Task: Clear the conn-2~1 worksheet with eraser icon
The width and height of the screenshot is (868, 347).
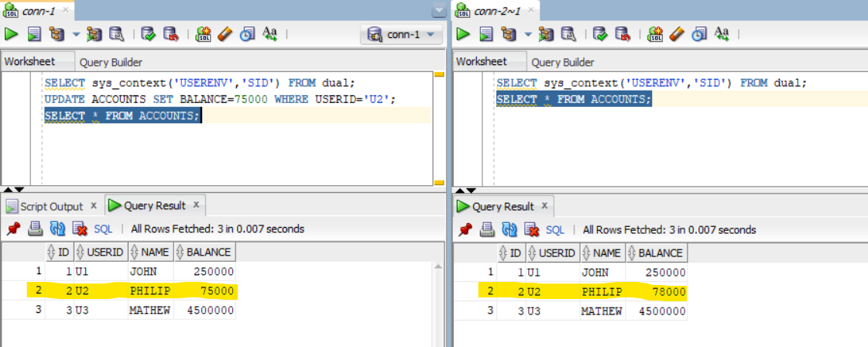Action: coord(677,34)
